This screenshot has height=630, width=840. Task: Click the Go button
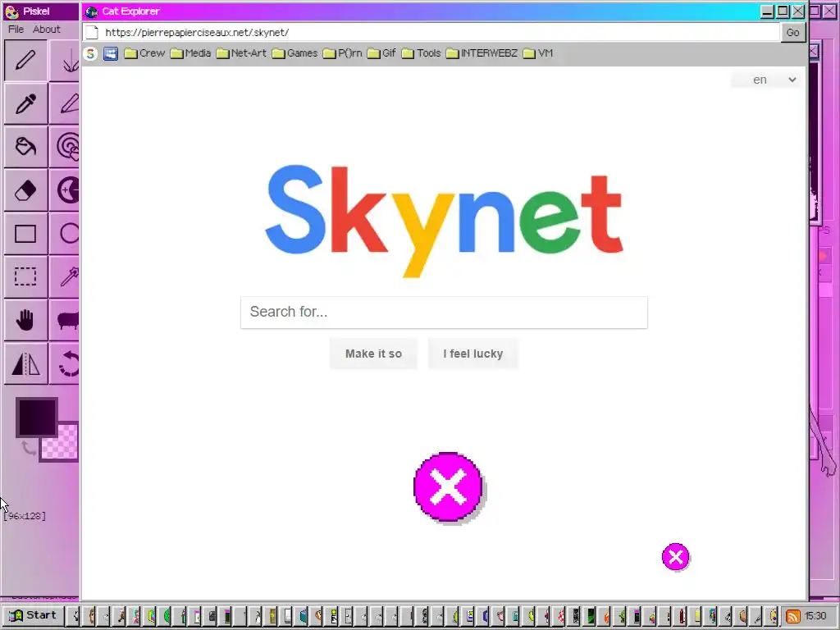(x=793, y=32)
